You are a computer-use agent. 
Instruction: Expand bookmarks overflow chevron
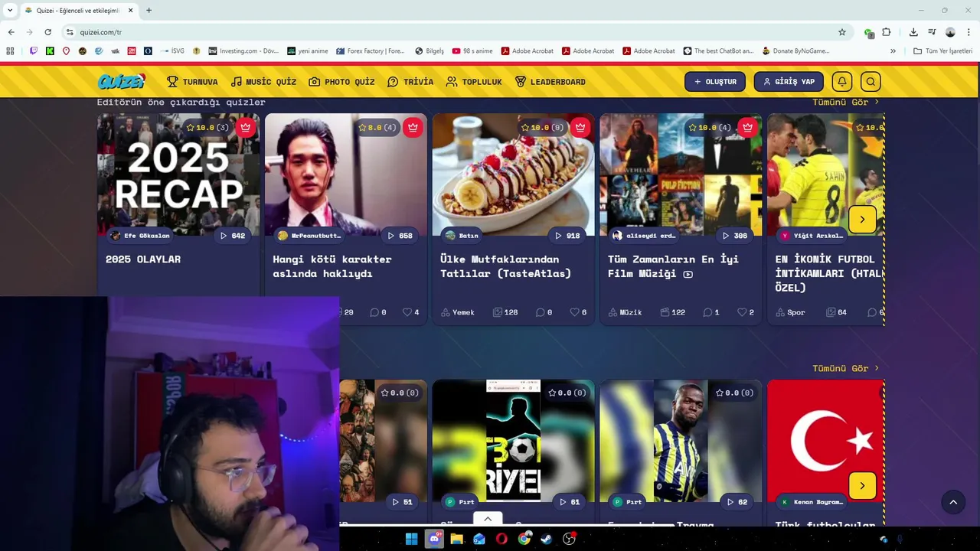click(x=893, y=51)
